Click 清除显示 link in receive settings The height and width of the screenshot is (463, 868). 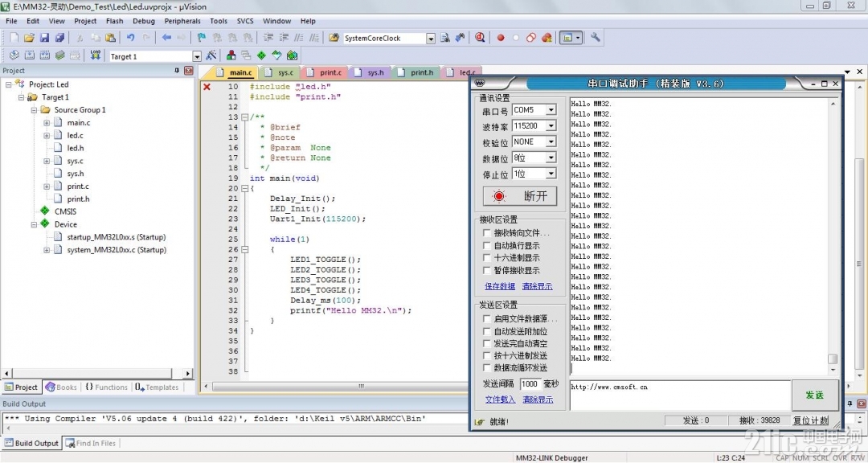(537, 286)
